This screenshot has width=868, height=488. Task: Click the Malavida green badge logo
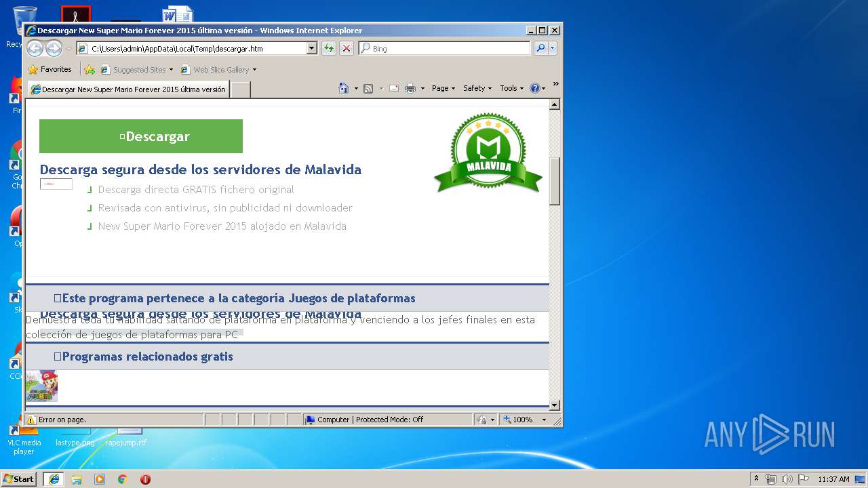click(488, 154)
